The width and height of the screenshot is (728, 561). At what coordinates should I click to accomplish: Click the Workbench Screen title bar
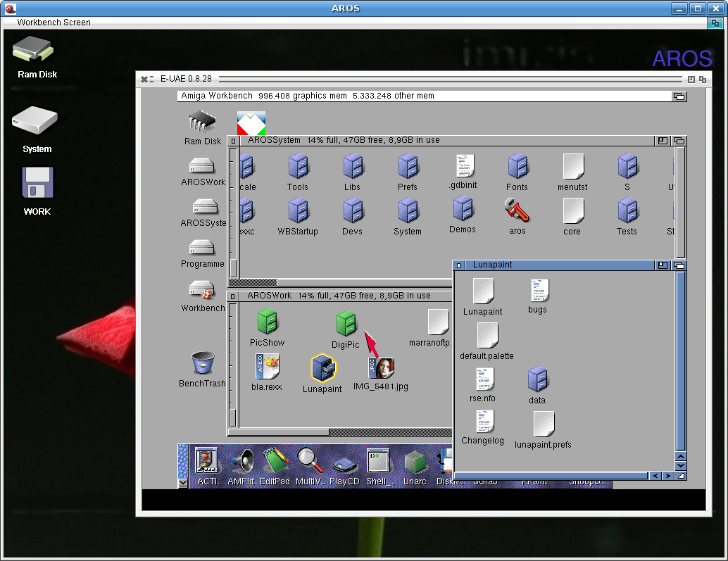[352, 23]
